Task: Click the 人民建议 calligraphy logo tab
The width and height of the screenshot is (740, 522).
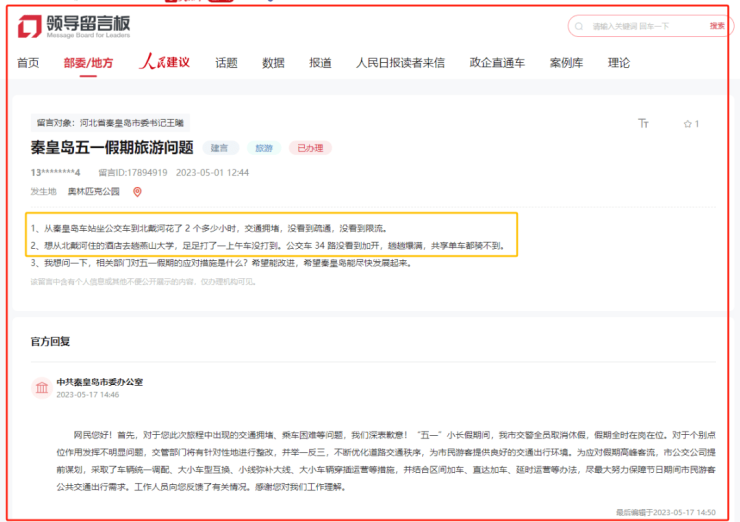Action: pyautogui.click(x=164, y=63)
